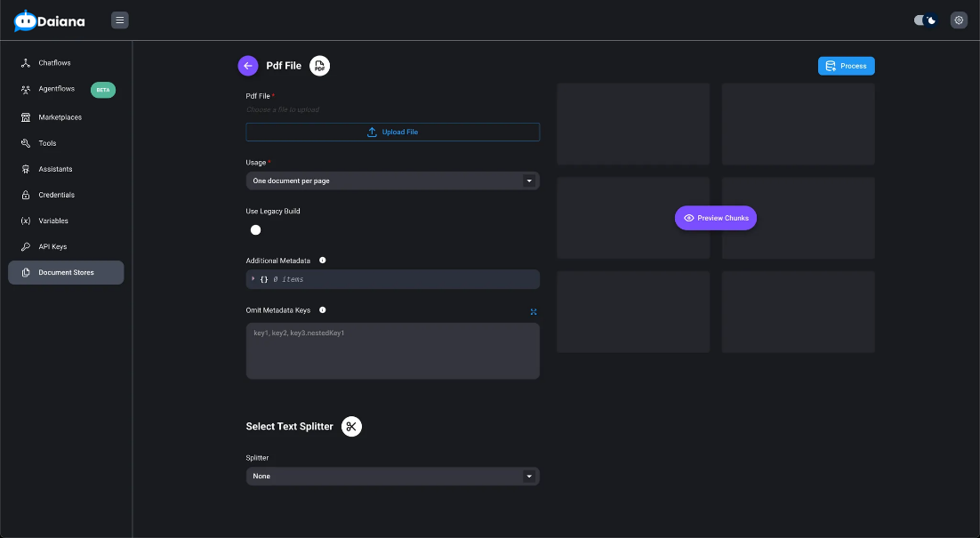
Task: Toggle the Use Legacy Build switch
Action: point(256,230)
